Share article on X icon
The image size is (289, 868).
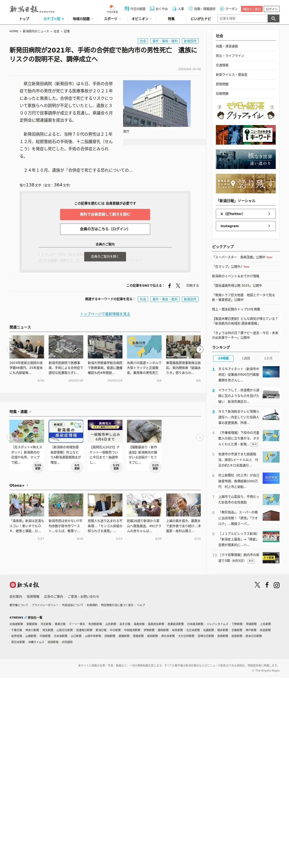[x=178, y=286]
